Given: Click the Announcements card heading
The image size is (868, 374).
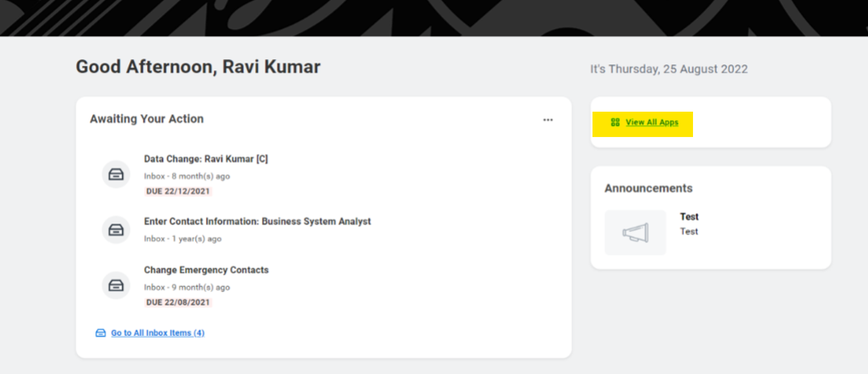Looking at the screenshot, I should coord(648,189).
